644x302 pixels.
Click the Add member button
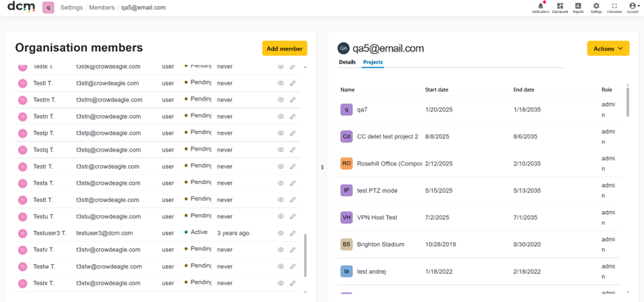(x=285, y=48)
